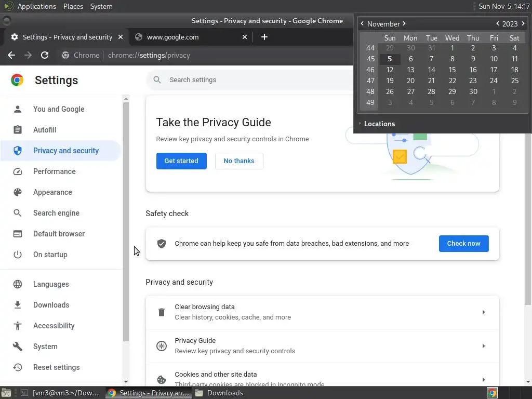Click the Default browser window icon
Screen dimensions: 532x399
(x=18, y=234)
